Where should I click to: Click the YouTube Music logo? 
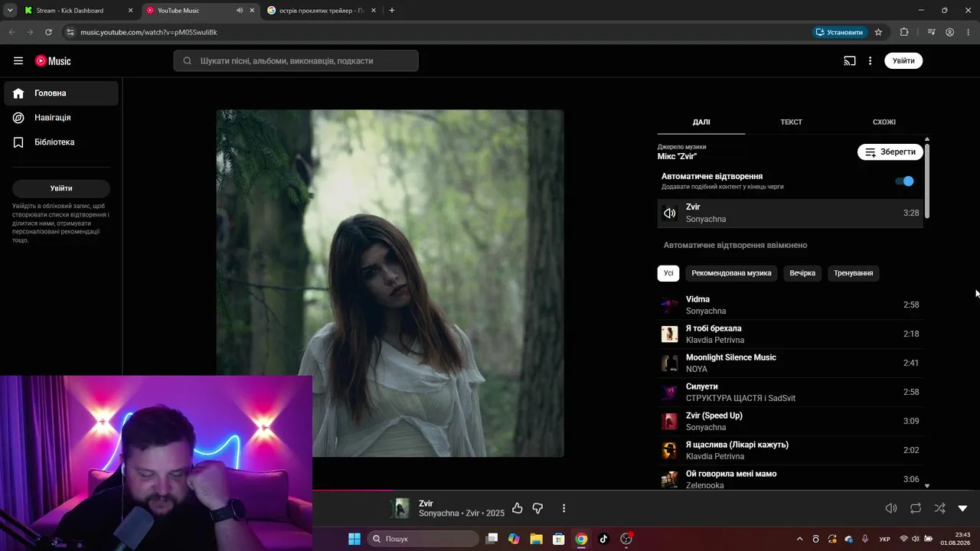click(x=53, y=61)
